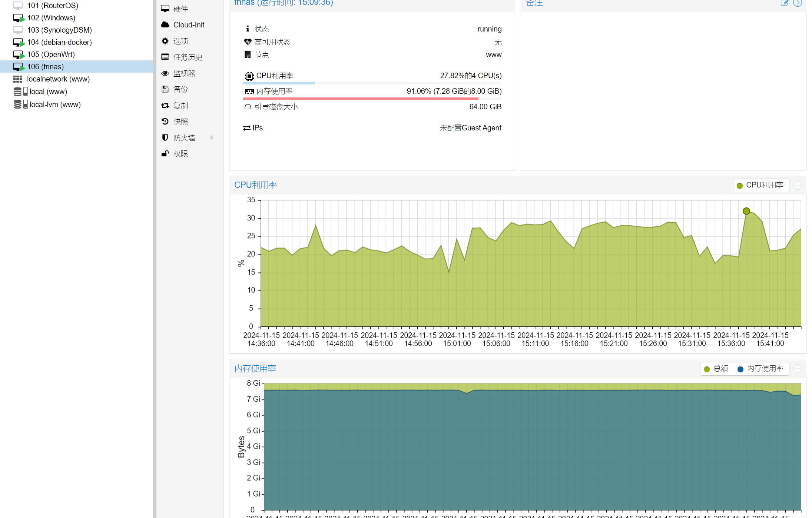This screenshot has width=812, height=518.
Task: Click the floppy disk icon beside 备份
Action: [x=165, y=89]
